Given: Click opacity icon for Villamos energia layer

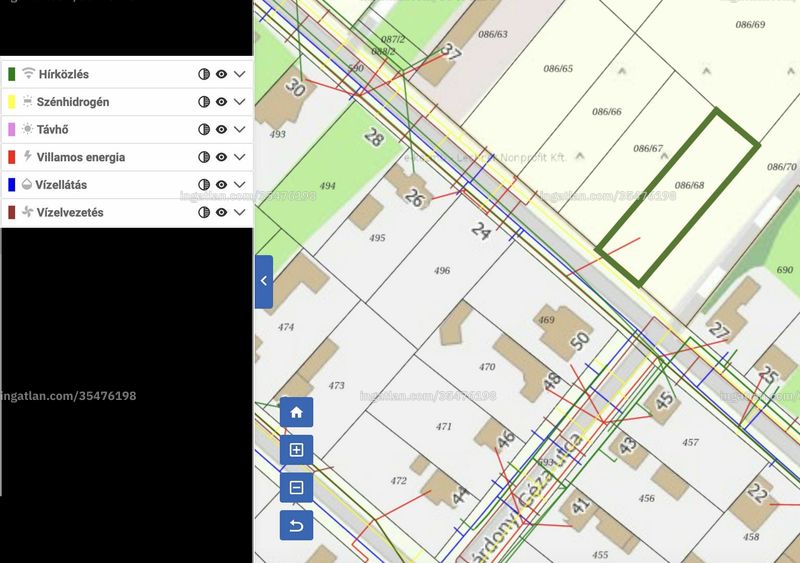Looking at the screenshot, I should coord(204,157).
